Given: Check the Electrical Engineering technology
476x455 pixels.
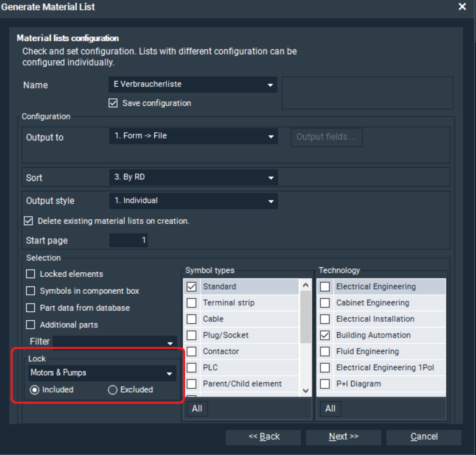Looking at the screenshot, I should point(325,287).
